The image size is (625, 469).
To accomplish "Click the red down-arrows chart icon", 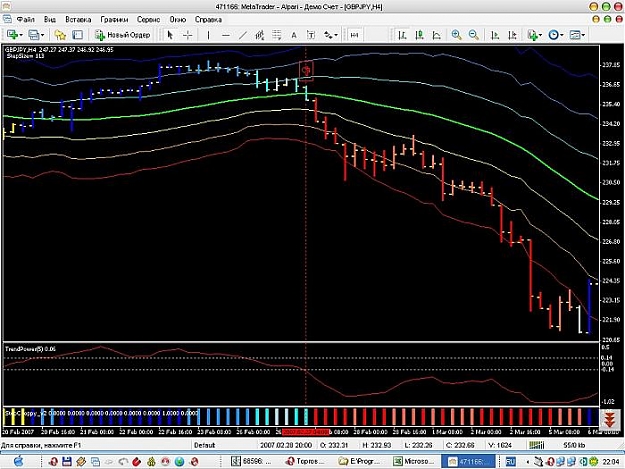I will tap(609, 420).
